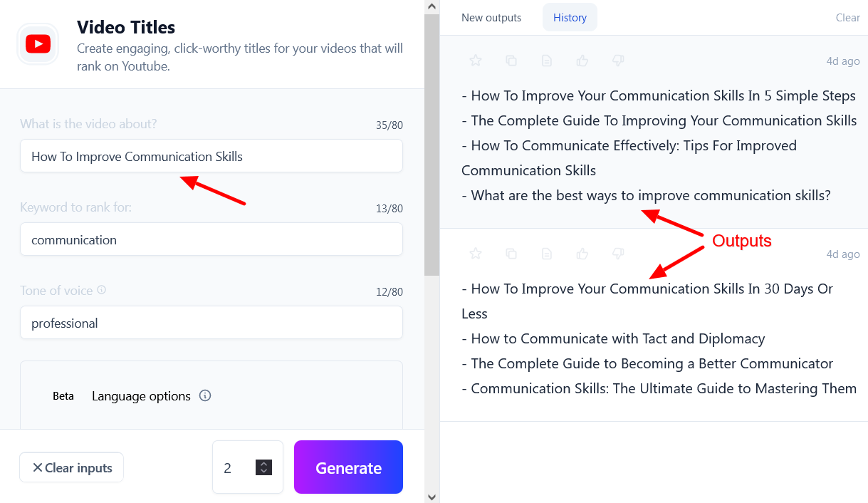Thumbs up the second output

pyautogui.click(x=582, y=254)
